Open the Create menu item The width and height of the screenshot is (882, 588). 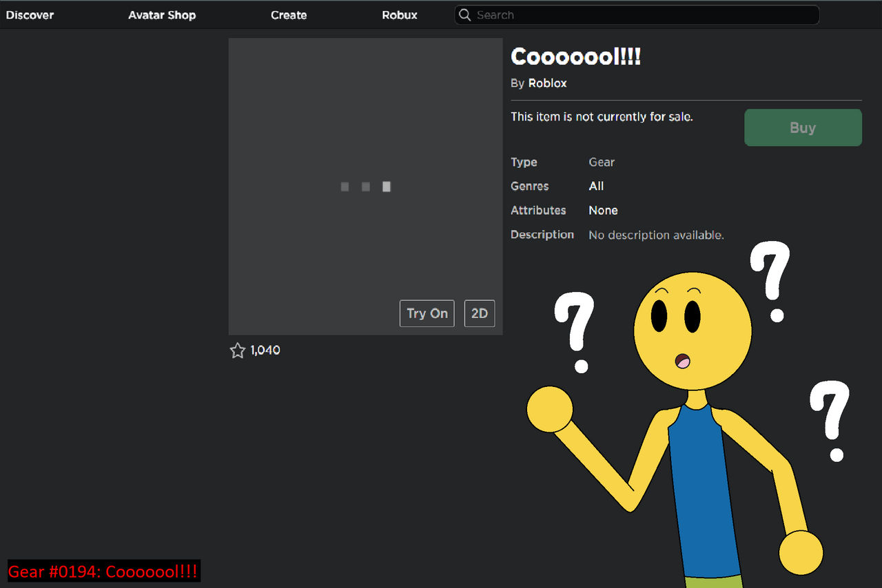[289, 15]
